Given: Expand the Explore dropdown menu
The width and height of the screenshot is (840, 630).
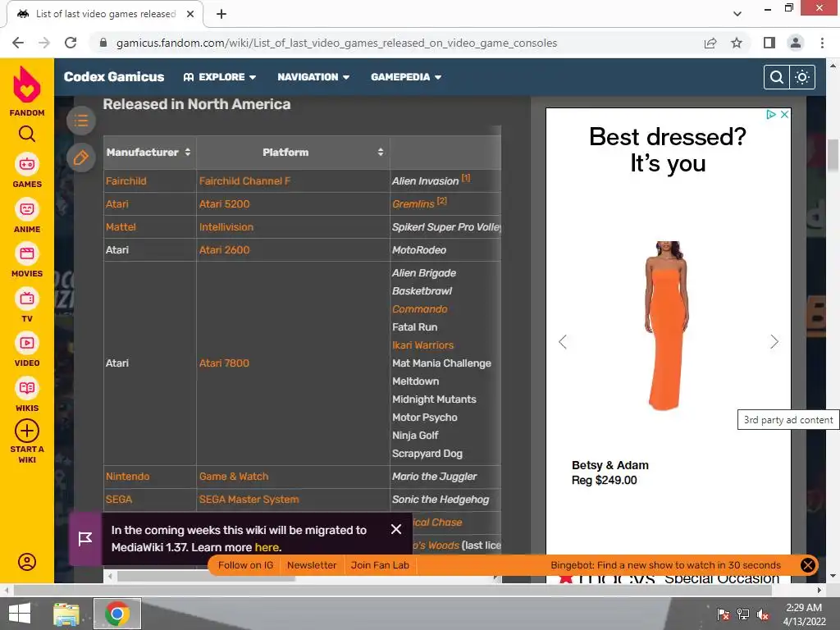Looking at the screenshot, I should tap(220, 77).
